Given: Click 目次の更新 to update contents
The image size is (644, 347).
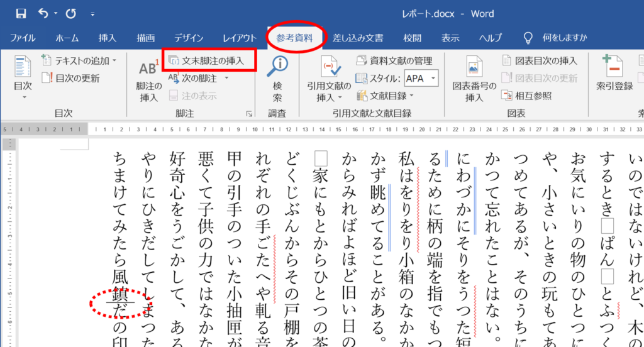Looking at the screenshot, I should [x=70, y=78].
